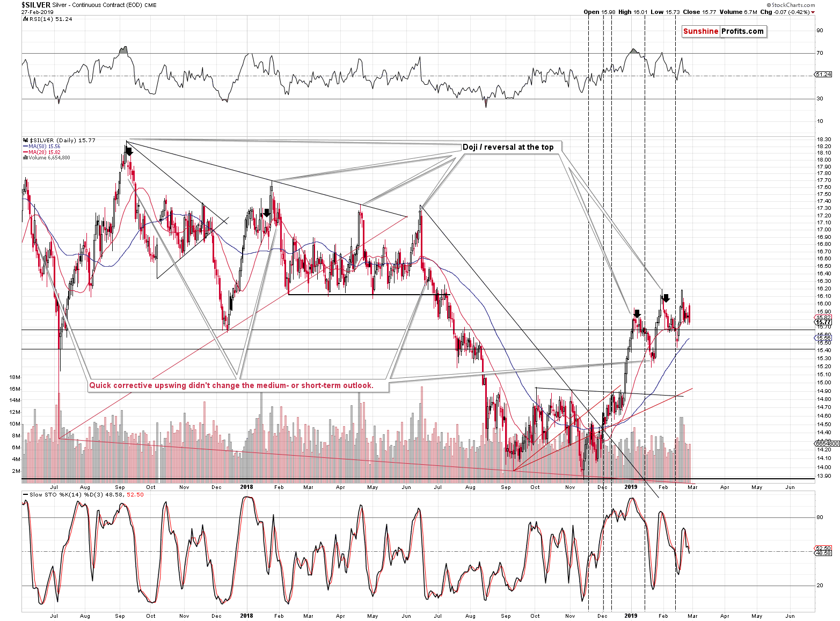Viewport: 840px width, 621px height.
Task: Select the 'Silver - Continuous Contract (EOD) CME' subtitle
Action: pos(104,5)
